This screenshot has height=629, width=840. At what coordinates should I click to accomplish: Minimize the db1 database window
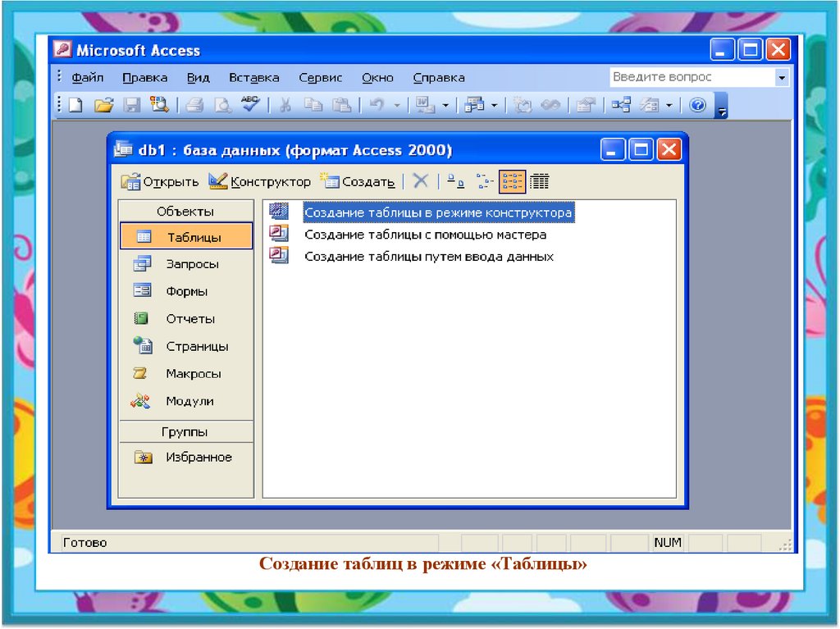612,149
